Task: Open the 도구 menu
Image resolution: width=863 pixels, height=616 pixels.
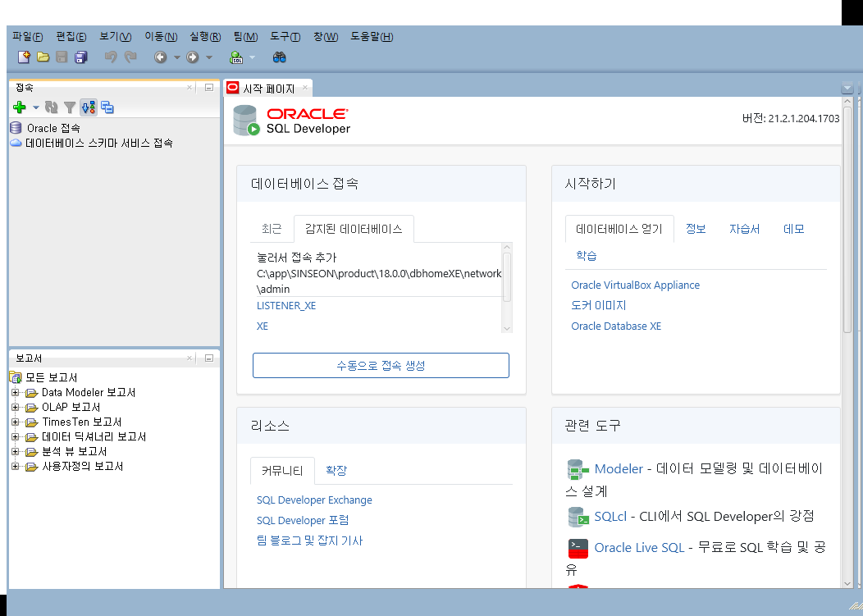Action: pos(285,37)
